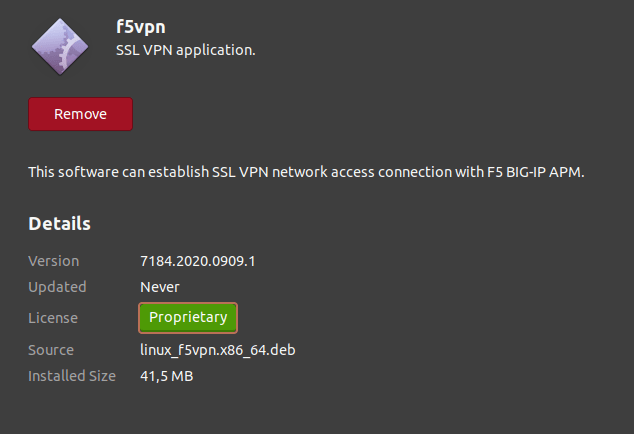Click the Source label
The image size is (634, 434).
pos(51,350)
